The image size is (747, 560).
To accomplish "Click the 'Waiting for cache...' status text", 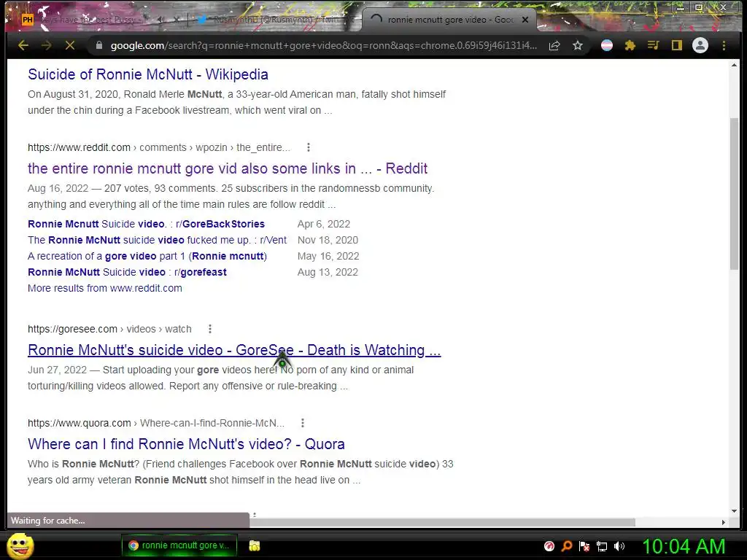I will click(x=47, y=521).
